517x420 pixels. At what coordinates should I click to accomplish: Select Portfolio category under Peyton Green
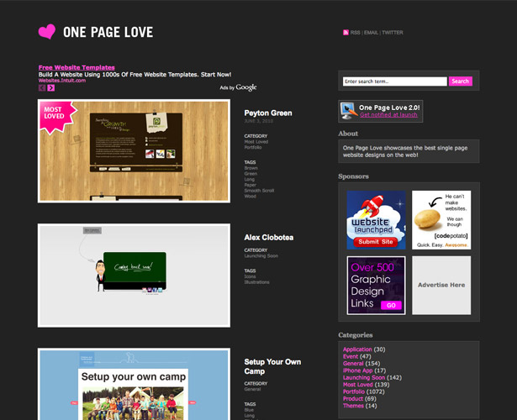point(253,147)
